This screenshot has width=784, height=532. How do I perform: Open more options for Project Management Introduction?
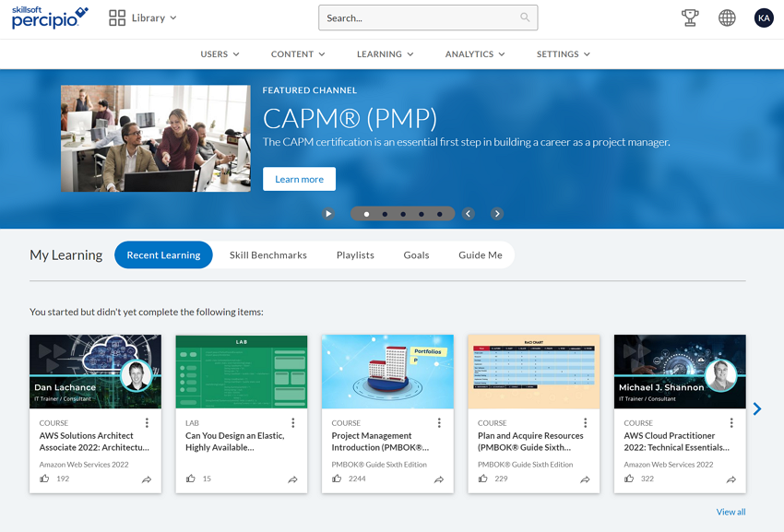[439, 423]
